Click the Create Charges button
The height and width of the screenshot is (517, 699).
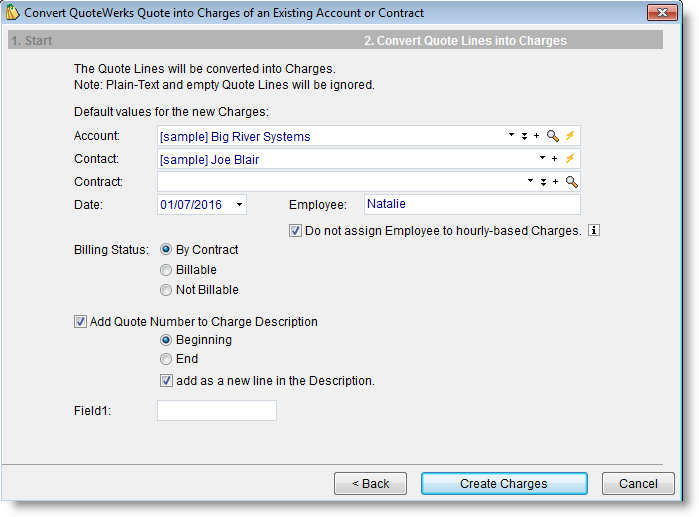pyautogui.click(x=503, y=484)
